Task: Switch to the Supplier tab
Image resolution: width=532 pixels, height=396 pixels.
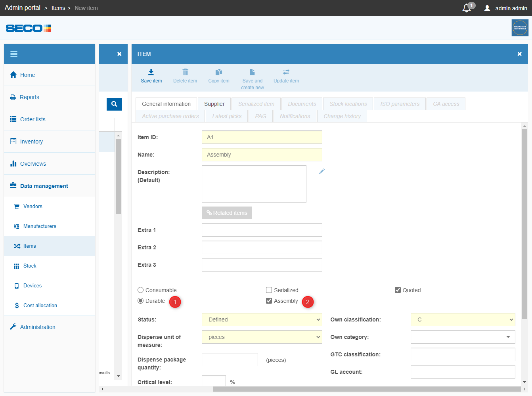Action: [214, 104]
